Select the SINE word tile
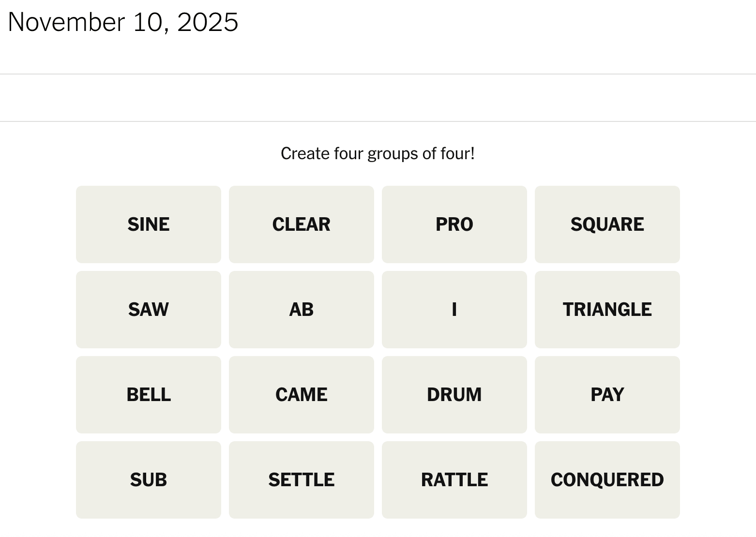 coord(148,224)
